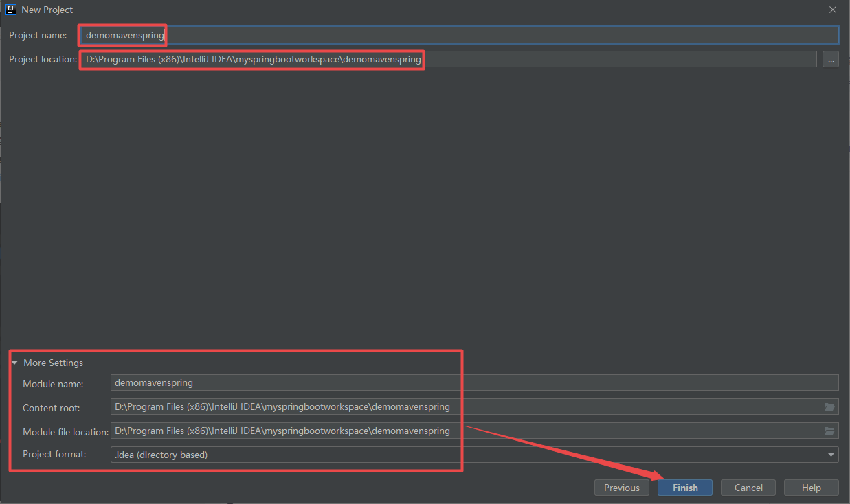Open the browse button for Project location
The width and height of the screenshot is (850, 504).
(831, 60)
